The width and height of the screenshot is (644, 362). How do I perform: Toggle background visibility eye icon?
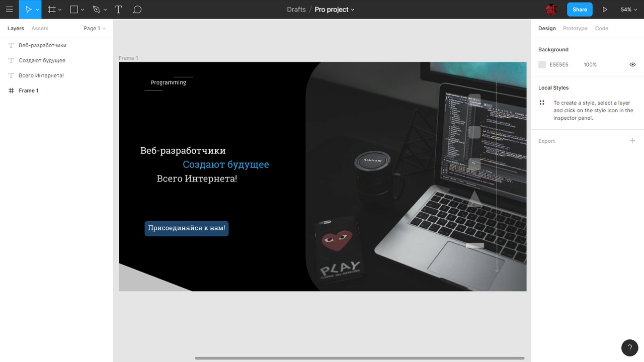632,65
